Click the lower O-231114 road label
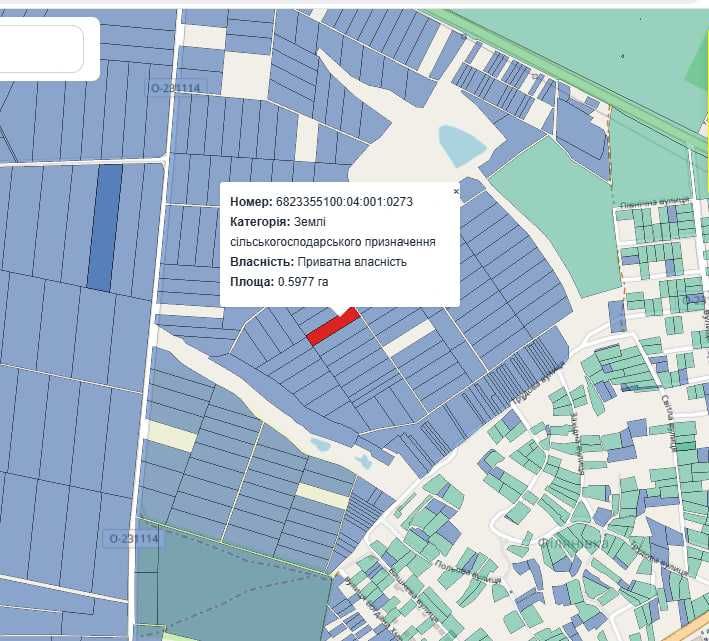The width and height of the screenshot is (709, 641). click(x=134, y=539)
